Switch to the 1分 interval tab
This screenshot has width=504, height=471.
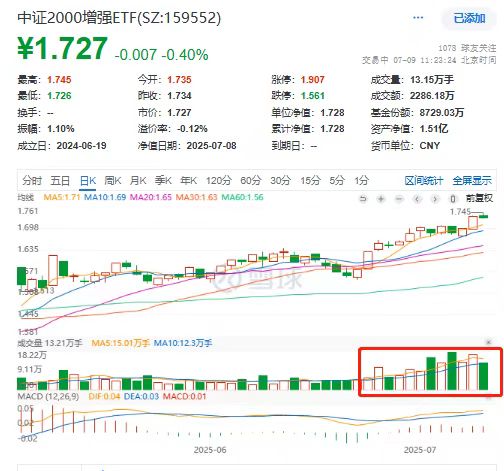pyautogui.click(x=362, y=181)
